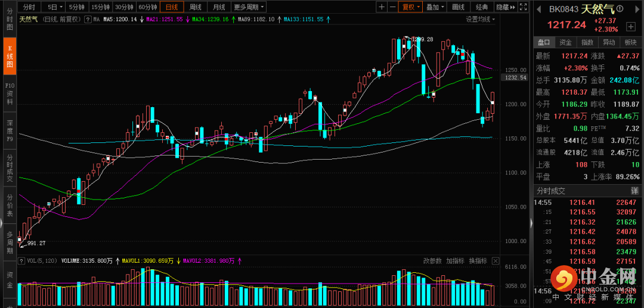Click 换指标 to change indicator

coord(478,260)
